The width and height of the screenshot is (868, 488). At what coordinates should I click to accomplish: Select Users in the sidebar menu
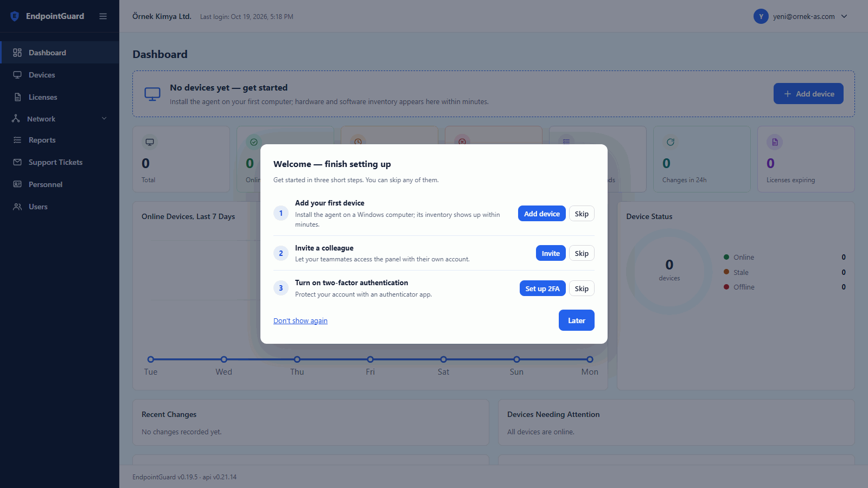[60, 207]
